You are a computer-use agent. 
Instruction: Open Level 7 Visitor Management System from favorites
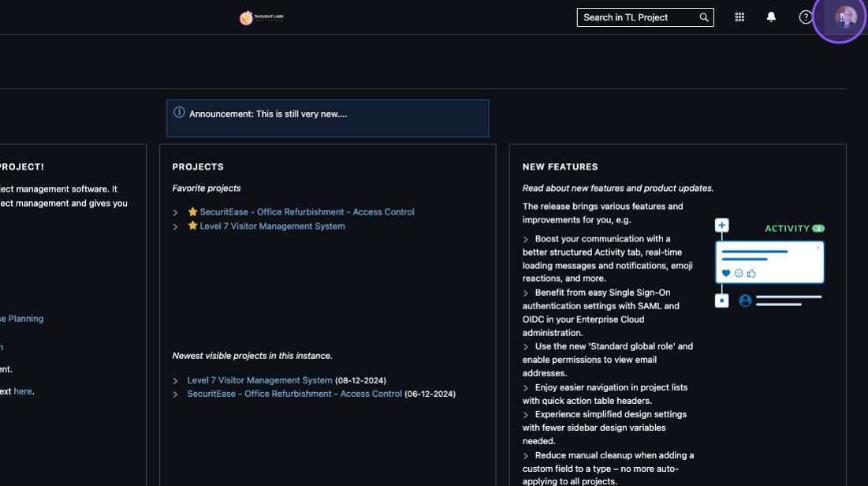click(272, 226)
